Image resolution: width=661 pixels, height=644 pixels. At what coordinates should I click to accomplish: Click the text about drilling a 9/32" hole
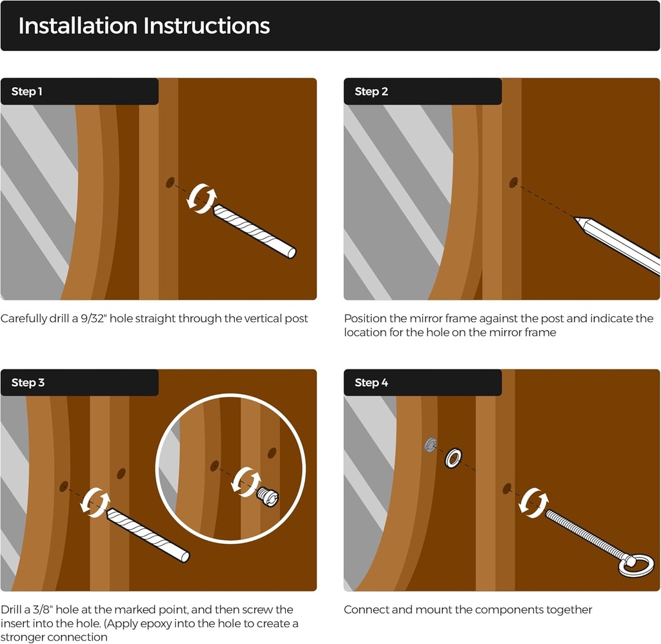point(154,318)
